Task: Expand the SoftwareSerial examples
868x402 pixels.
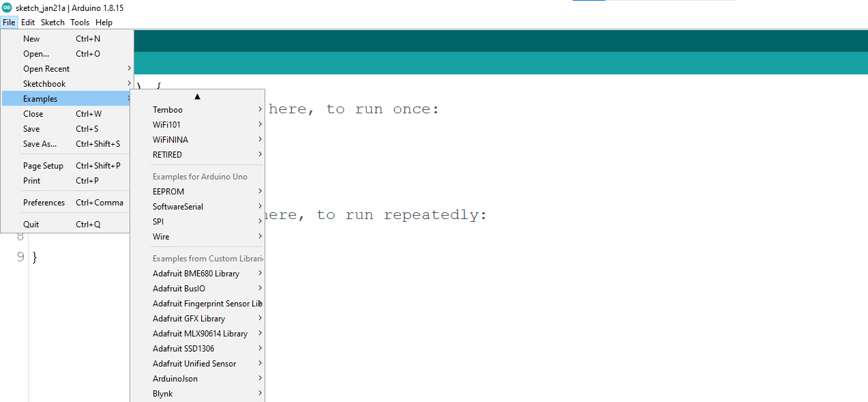Action: click(x=197, y=207)
